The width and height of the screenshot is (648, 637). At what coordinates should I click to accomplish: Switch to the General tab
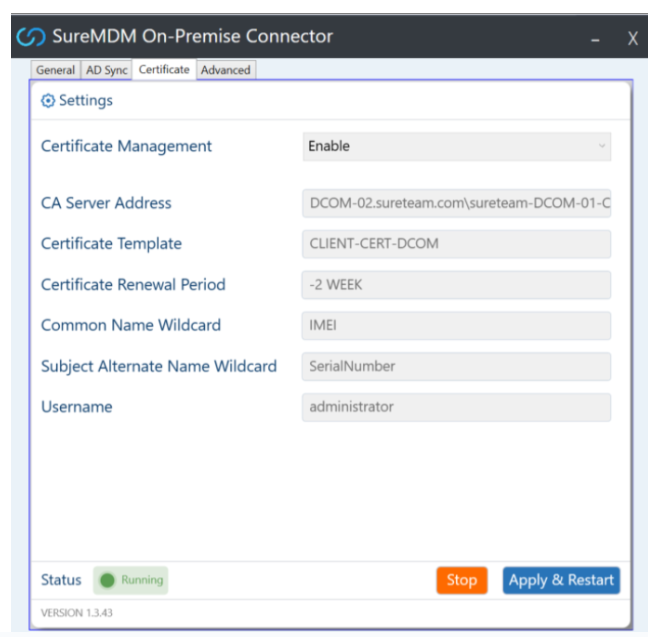(x=55, y=70)
